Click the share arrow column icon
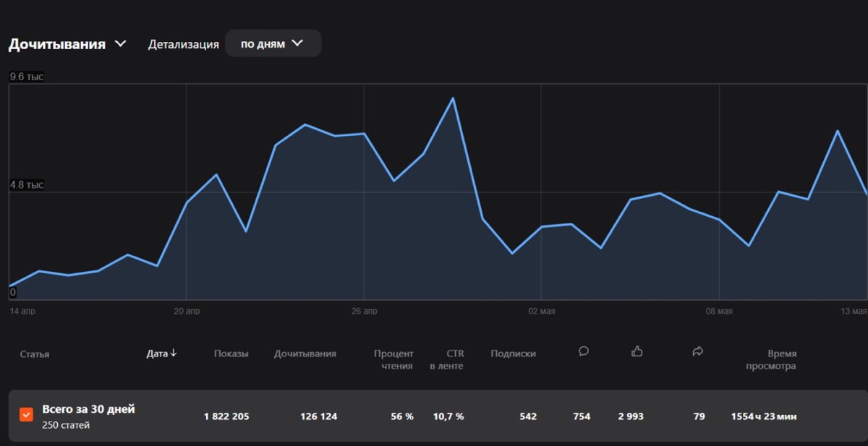The height and width of the screenshot is (446, 868). click(x=698, y=351)
